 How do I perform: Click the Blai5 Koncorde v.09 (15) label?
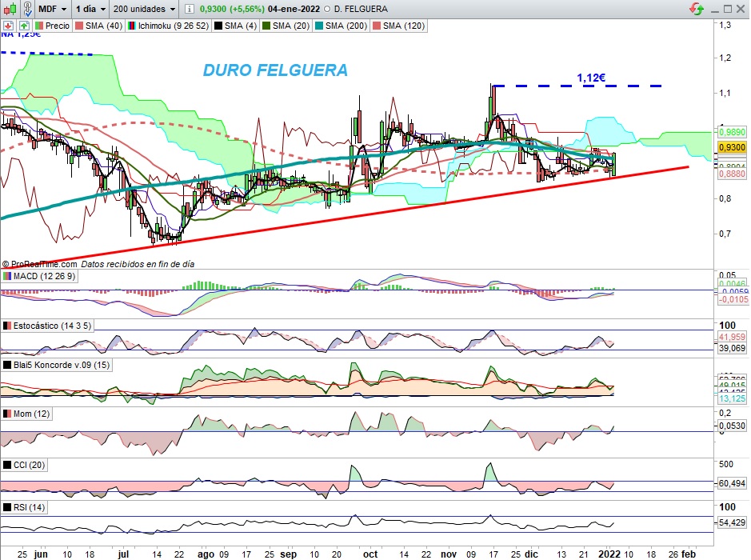(57, 365)
